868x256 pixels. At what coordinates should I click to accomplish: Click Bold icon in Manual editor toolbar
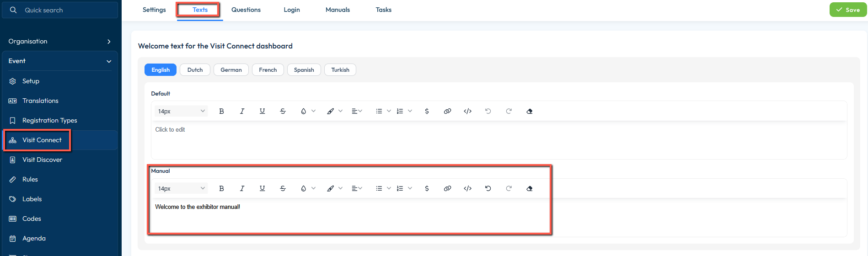(221, 188)
